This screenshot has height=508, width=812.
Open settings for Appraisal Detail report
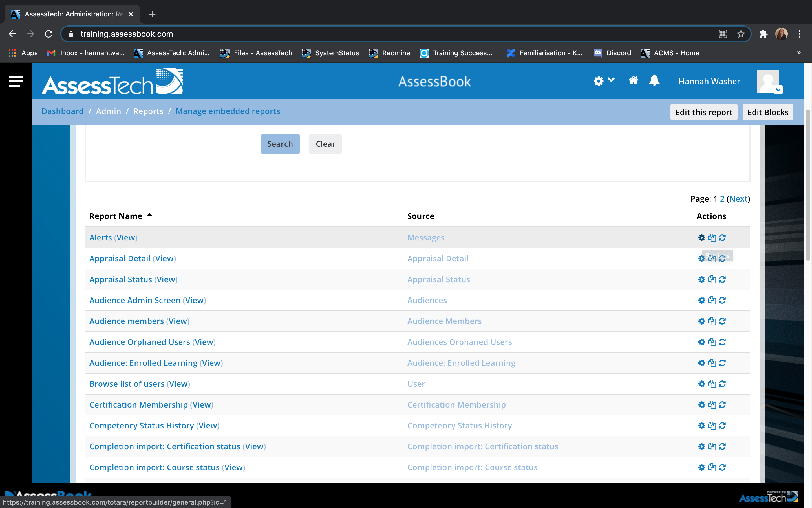701,258
